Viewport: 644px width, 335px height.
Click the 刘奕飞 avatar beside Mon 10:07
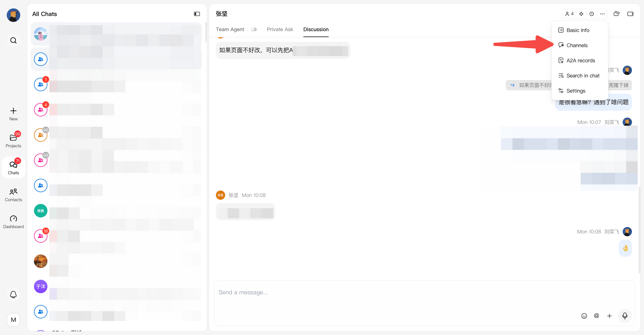click(x=627, y=122)
